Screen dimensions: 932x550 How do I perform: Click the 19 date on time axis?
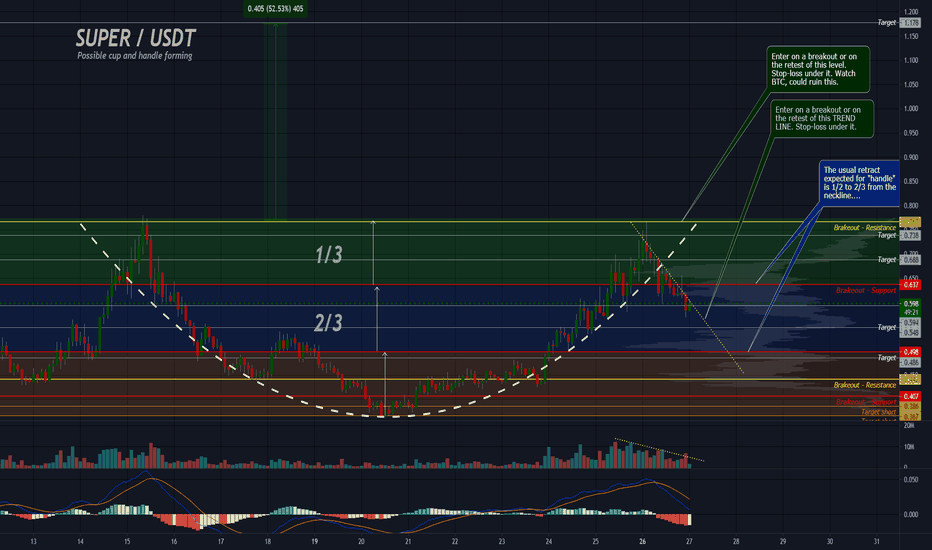314,542
